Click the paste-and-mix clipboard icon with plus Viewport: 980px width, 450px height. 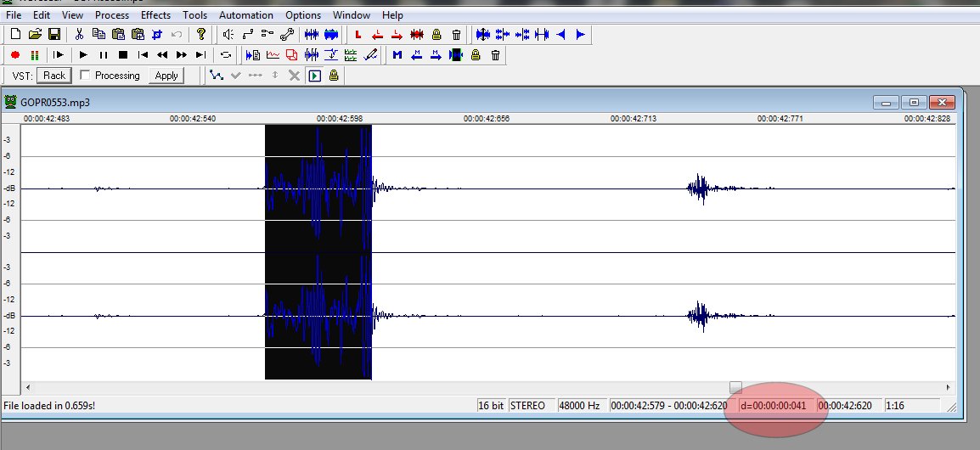(x=138, y=34)
